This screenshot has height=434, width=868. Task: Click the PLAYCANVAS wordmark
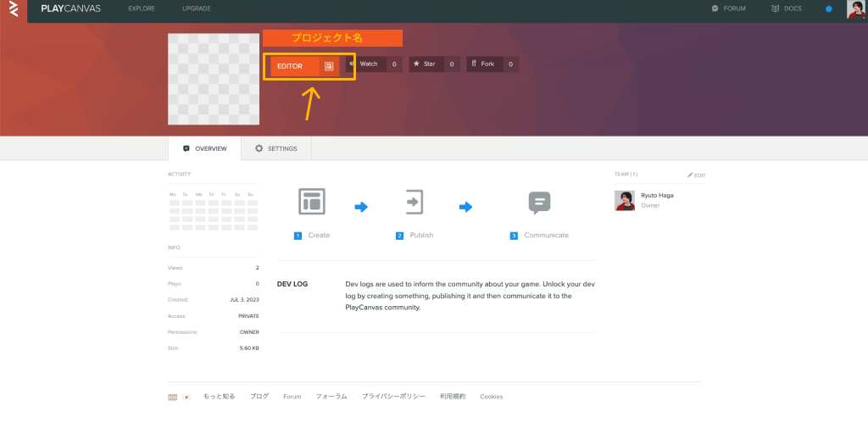click(x=71, y=8)
